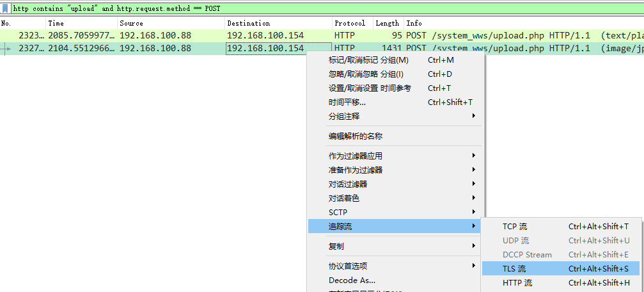Select TCP 流 from the follow-stream submenu

point(515,227)
